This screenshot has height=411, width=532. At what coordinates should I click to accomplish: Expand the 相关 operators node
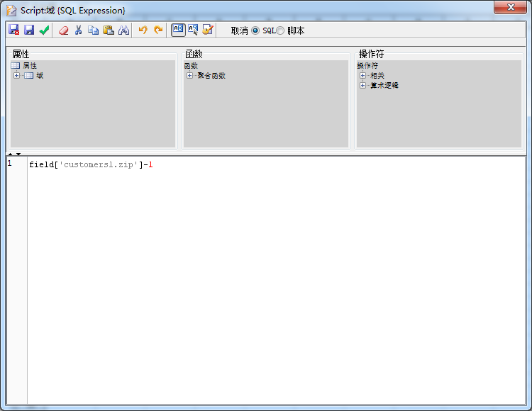click(362, 75)
